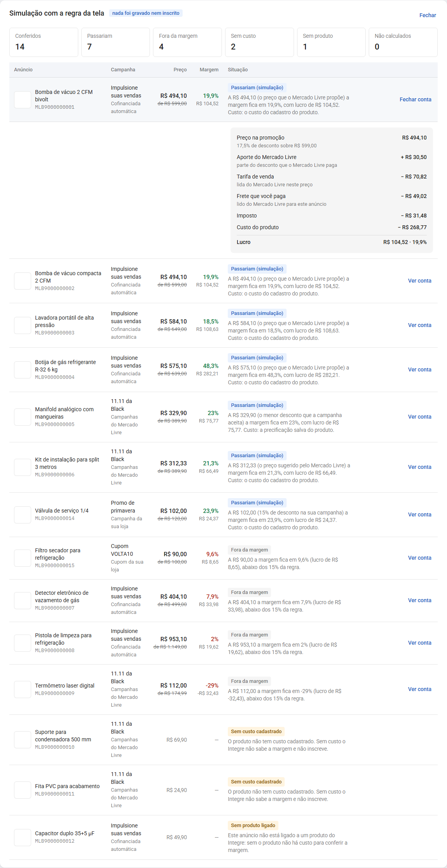The height and width of the screenshot is (868, 447).
Task: Click the Situação column header
Action: coord(238,70)
